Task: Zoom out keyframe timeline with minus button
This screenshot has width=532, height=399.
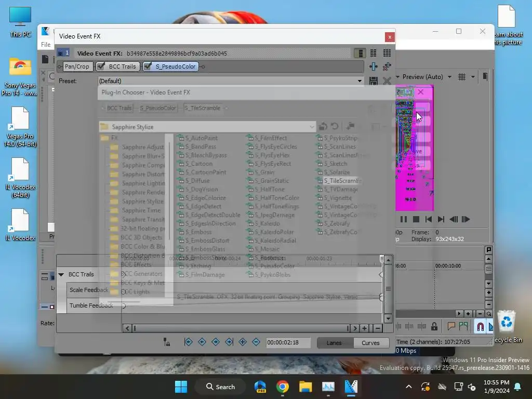Action: pyautogui.click(x=378, y=328)
